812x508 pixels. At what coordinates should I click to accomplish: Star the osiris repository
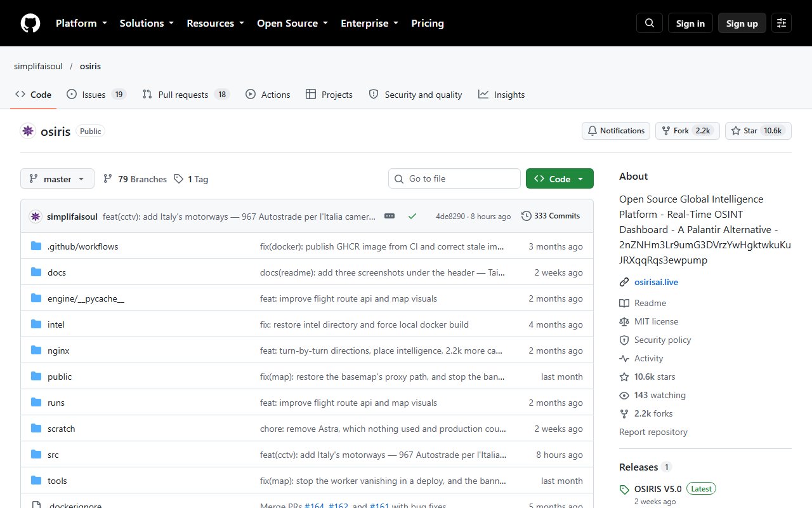click(x=758, y=131)
